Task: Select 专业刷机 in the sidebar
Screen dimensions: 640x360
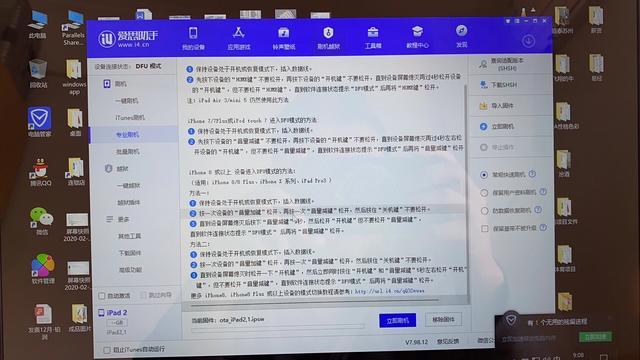Action: pyautogui.click(x=128, y=135)
